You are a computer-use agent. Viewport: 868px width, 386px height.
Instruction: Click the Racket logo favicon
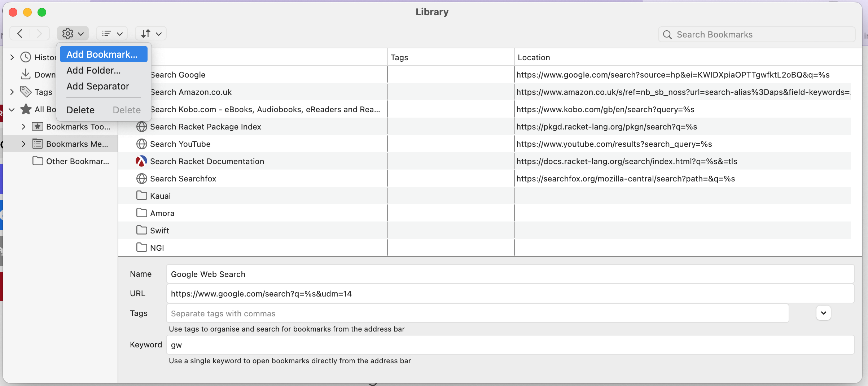click(x=141, y=161)
